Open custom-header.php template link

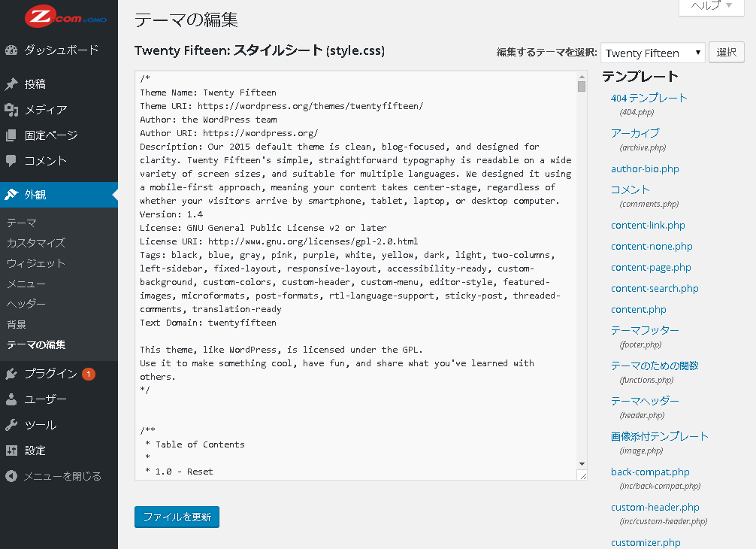coord(655,508)
